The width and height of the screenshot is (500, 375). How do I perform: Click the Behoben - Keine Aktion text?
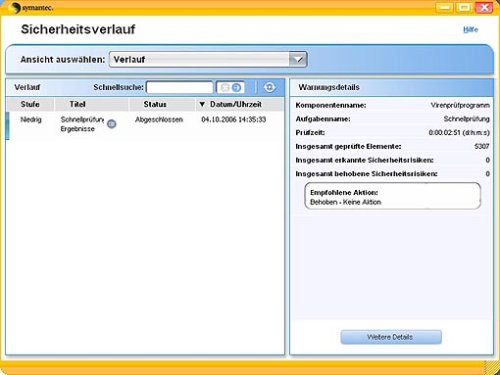point(346,202)
